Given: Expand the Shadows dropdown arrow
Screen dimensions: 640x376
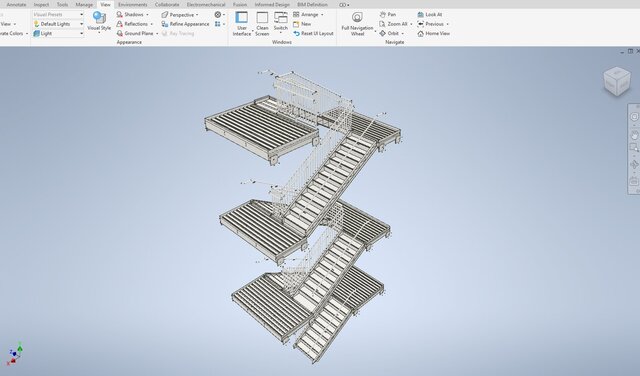Looking at the screenshot, I should point(147,15).
